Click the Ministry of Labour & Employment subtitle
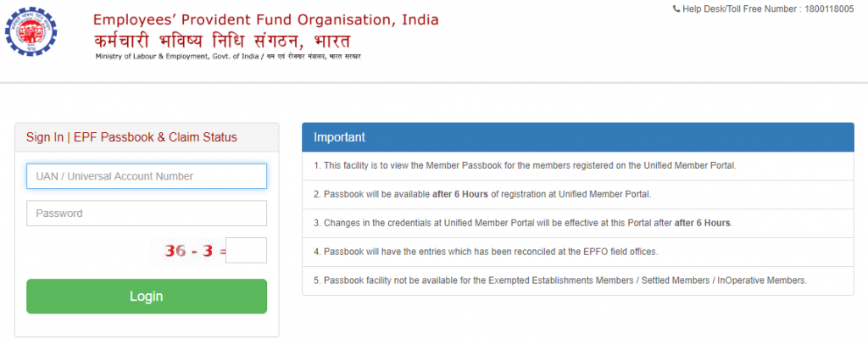The height and width of the screenshot is (344, 868). (228, 57)
